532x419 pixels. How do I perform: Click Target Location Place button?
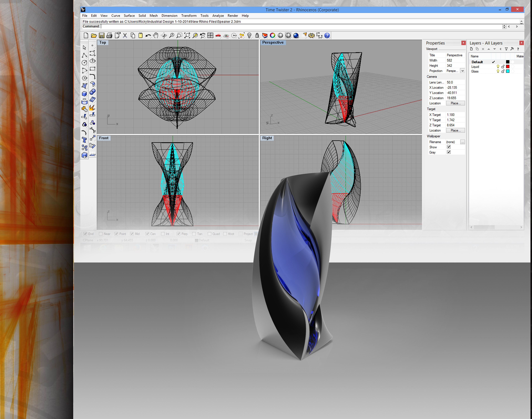coord(456,130)
